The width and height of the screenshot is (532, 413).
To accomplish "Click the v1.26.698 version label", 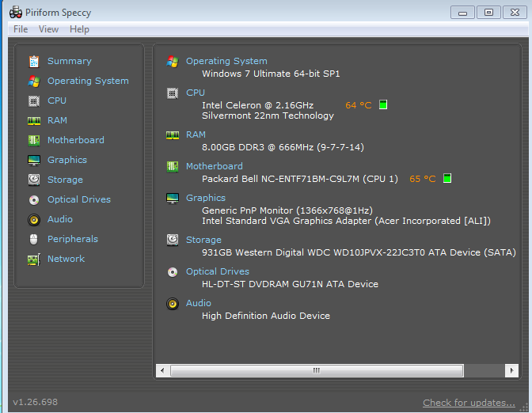I will click(36, 402).
